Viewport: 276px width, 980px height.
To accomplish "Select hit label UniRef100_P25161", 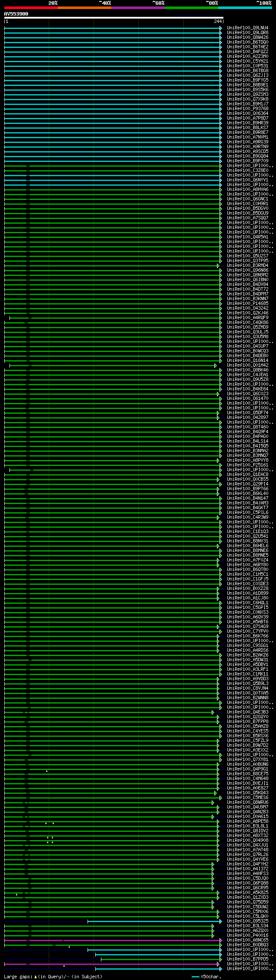I will point(248,465).
